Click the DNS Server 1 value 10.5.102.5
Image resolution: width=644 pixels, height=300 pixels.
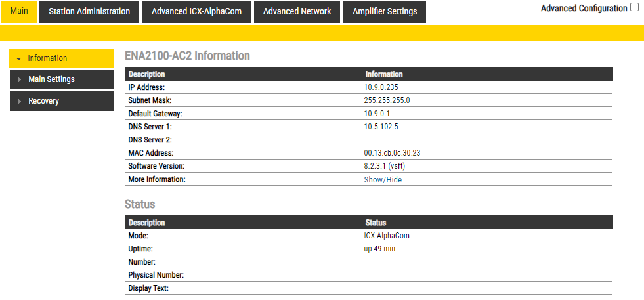pyautogui.click(x=381, y=127)
